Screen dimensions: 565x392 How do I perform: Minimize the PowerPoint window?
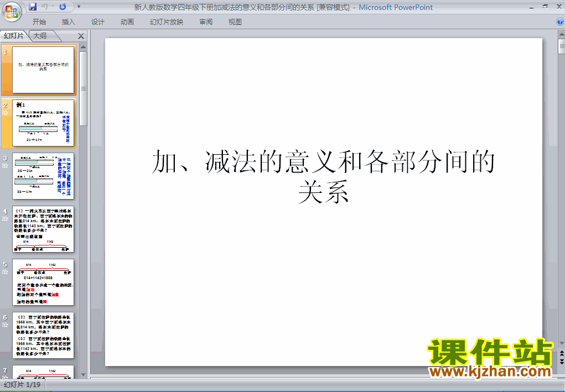click(532, 7)
